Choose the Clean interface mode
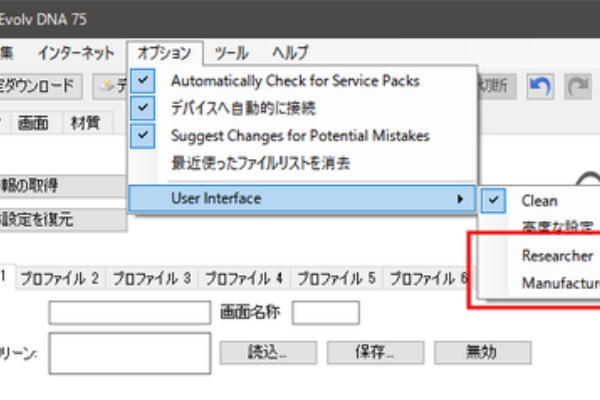Screen dimensions: 600x400 (540, 201)
